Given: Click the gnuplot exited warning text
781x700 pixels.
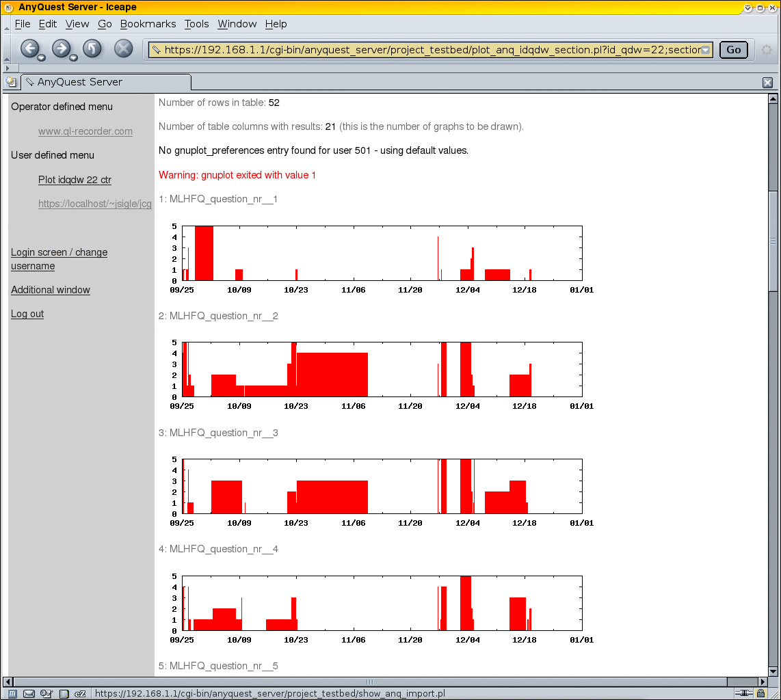Looking at the screenshot, I should click(x=237, y=175).
